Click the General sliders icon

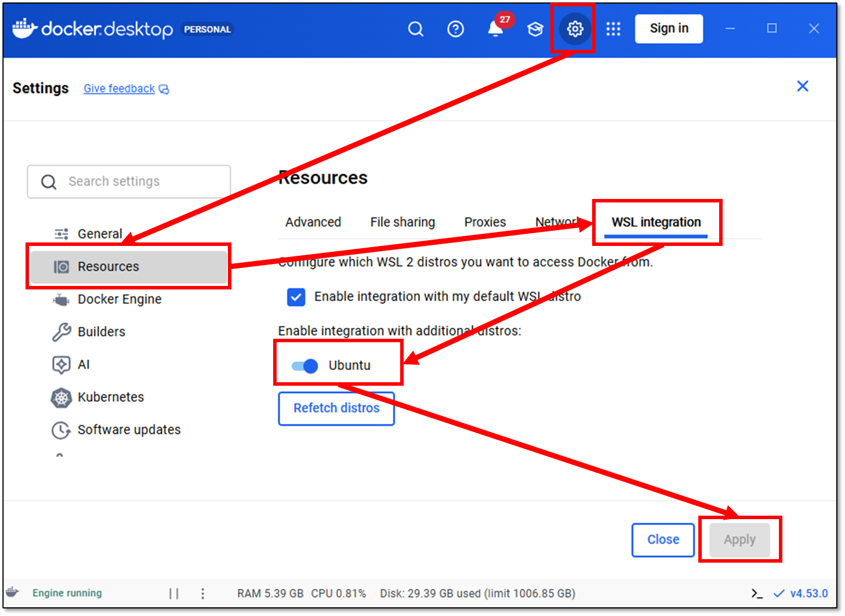(x=61, y=234)
